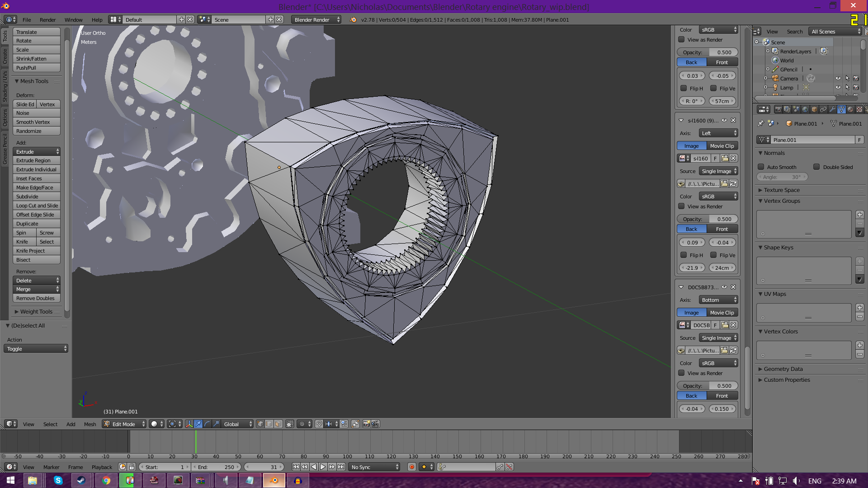Open the World properties tab icon
The height and width of the screenshot is (488, 868).
click(805, 109)
